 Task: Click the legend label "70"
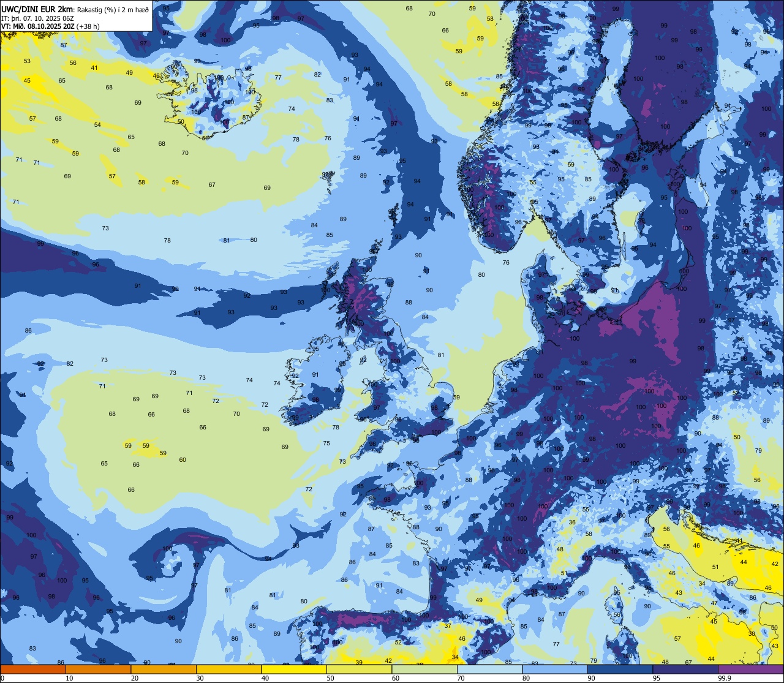(461, 678)
